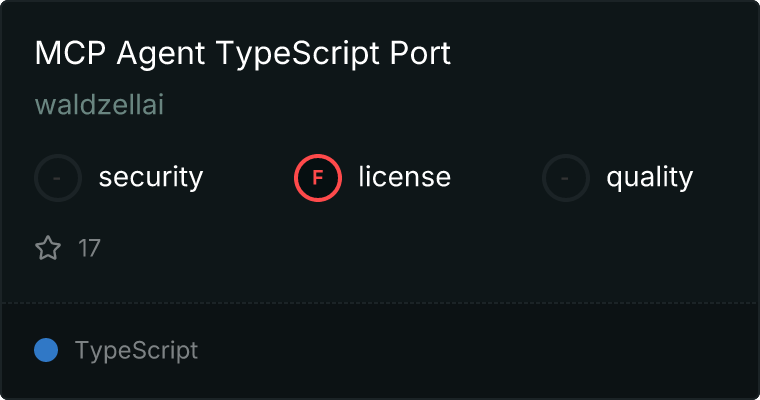760x400 pixels.
Task: Click the empty quality grade badge
Action: coord(566,178)
